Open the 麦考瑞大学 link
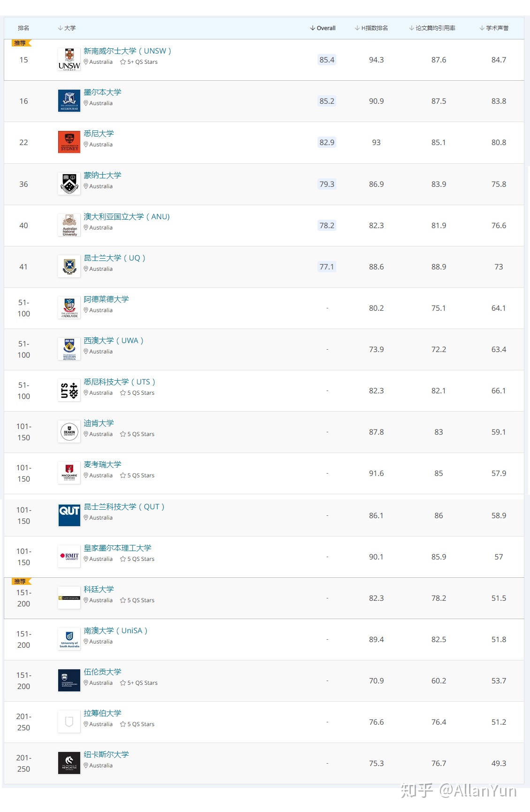 click(102, 464)
